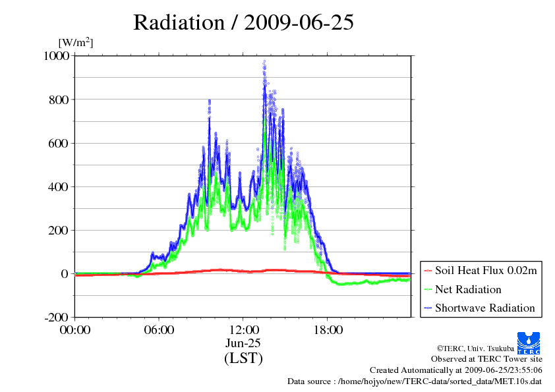Click the 400 y-axis label
This screenshot has height=392, width=555.
coord(59,187)
